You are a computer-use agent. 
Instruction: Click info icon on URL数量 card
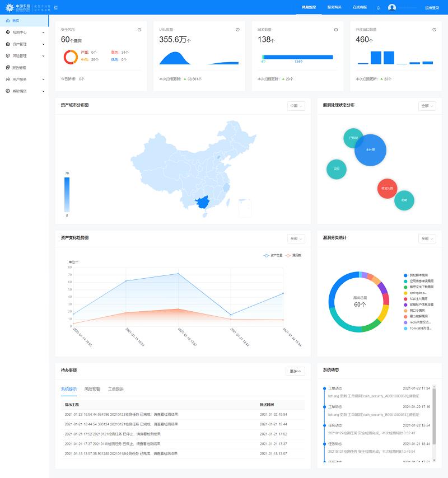click(x=237, y=30)
